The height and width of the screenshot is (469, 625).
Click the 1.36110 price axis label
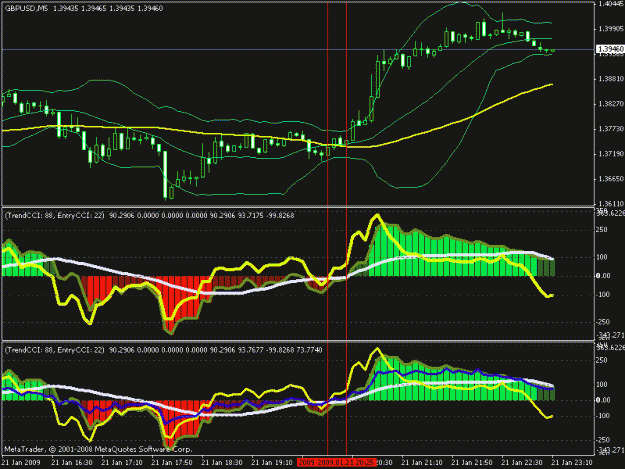611,203
